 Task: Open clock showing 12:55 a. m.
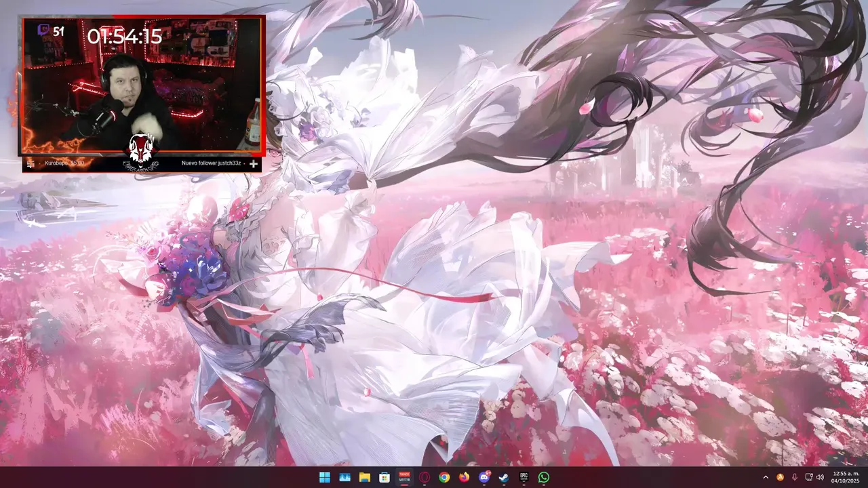click(845, 477)
